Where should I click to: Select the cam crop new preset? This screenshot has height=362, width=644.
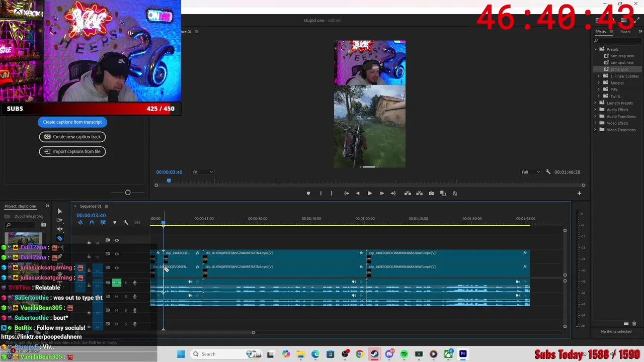coord(622,56)
